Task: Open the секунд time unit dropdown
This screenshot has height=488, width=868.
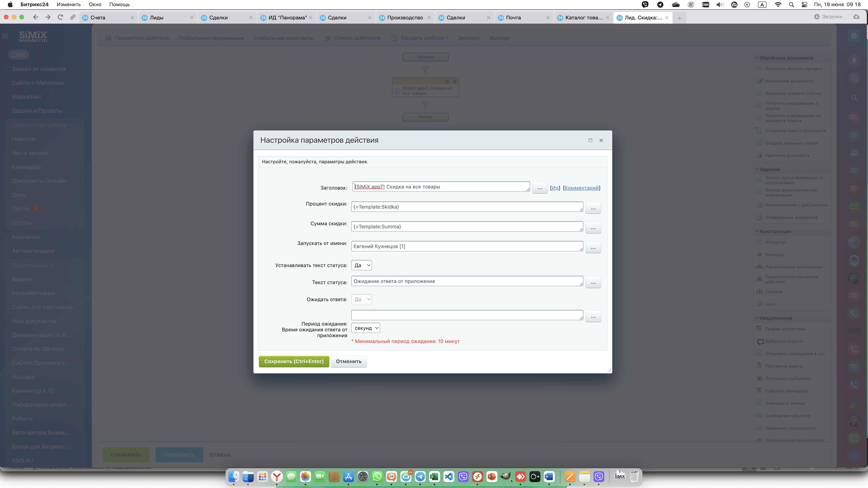Action: 366,328
